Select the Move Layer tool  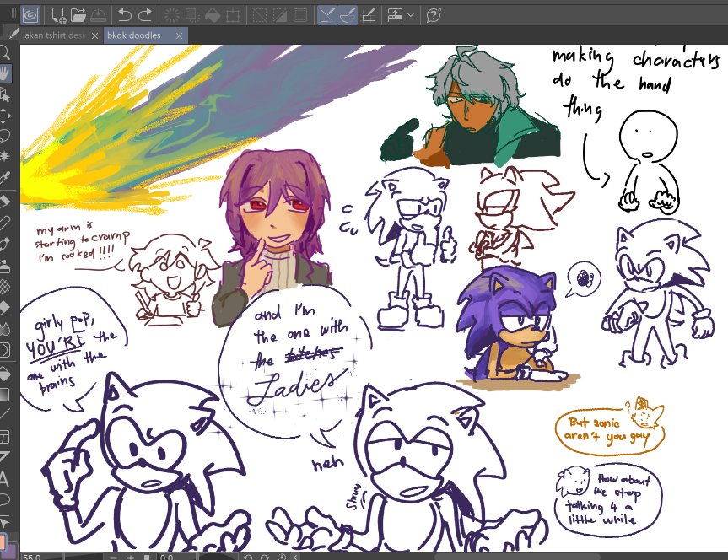coord(5,116)
